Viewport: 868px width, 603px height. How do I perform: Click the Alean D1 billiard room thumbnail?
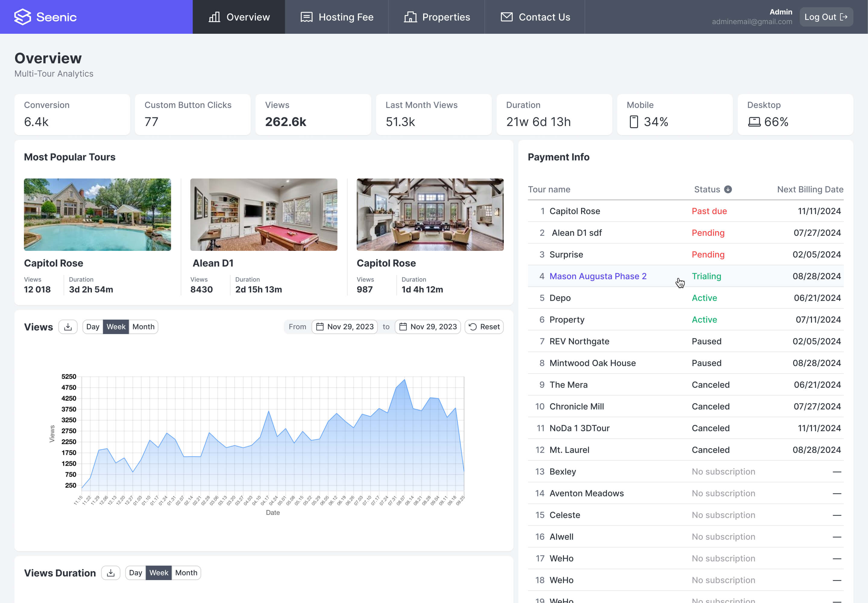[264, 215]
